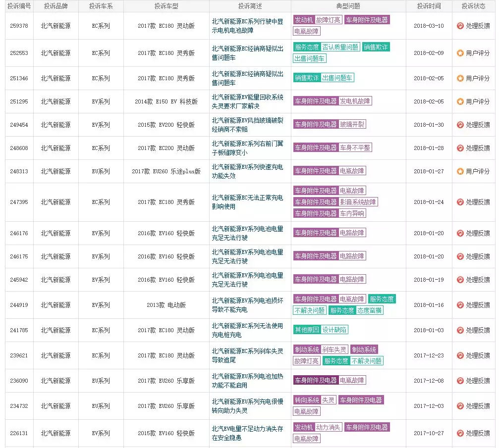Click the 设计缺陷 tag in row 241785
Screen dimensions: 499x448
pos(334,330)
